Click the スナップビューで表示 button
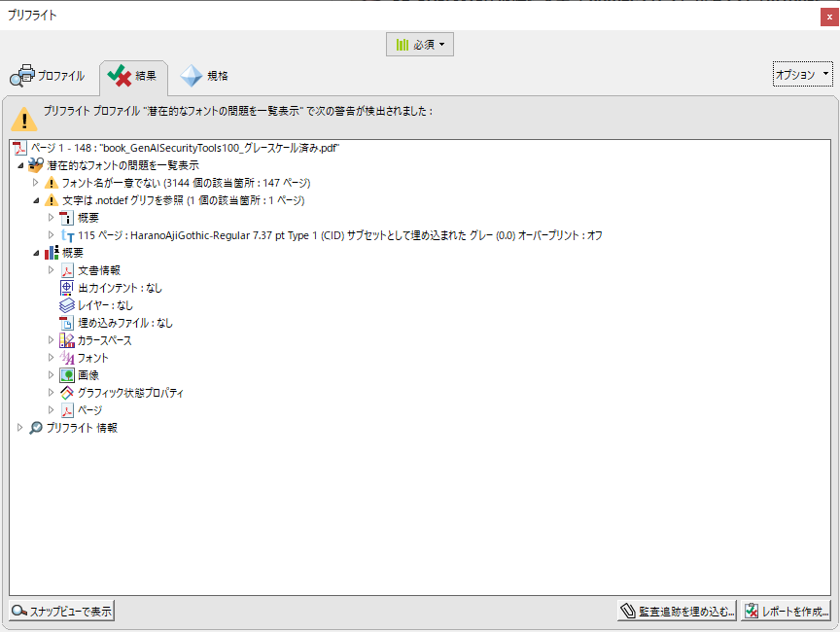This screenshot has width=840, height=632. tap(62, 612)
